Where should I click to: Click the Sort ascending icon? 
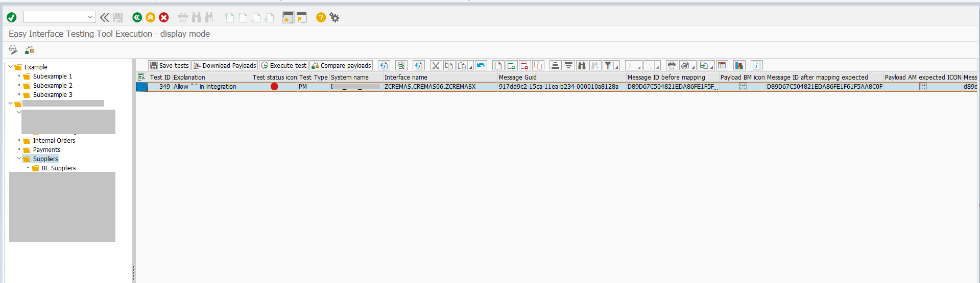(x=555, y=66)
